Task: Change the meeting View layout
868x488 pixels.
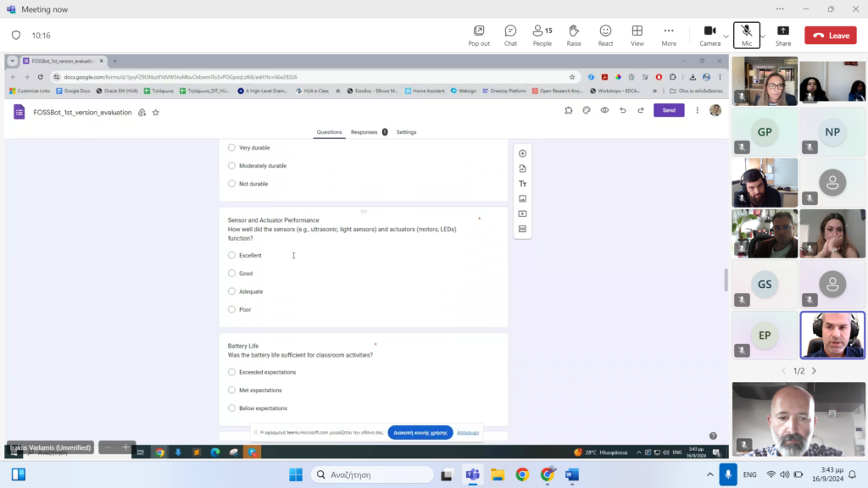Action: point(637,36)
